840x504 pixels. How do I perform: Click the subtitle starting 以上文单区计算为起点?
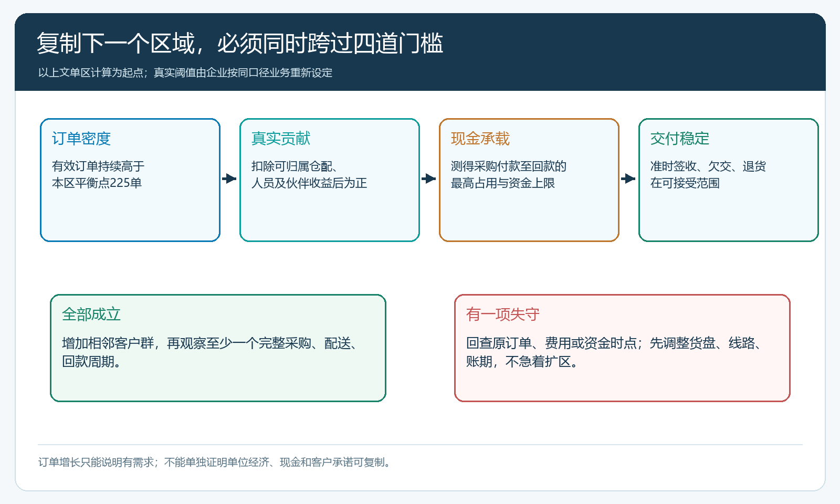click(x=185, y=72)
